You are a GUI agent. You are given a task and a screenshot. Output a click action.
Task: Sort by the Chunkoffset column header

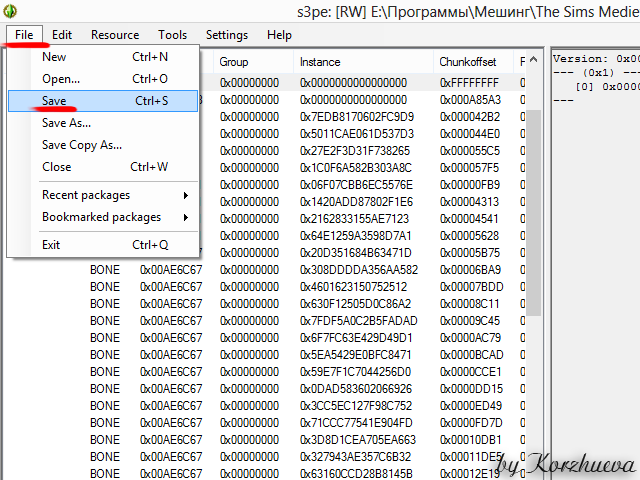click(470, 62)
